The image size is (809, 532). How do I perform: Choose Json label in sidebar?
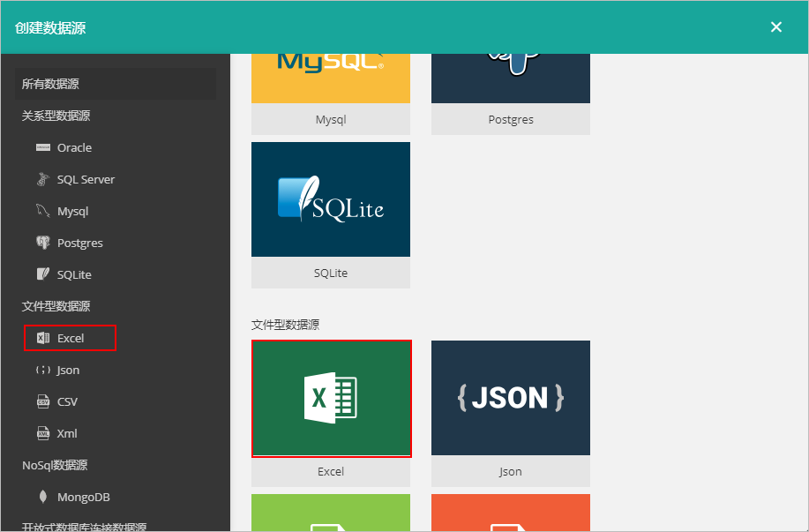[x=68, y=370]
